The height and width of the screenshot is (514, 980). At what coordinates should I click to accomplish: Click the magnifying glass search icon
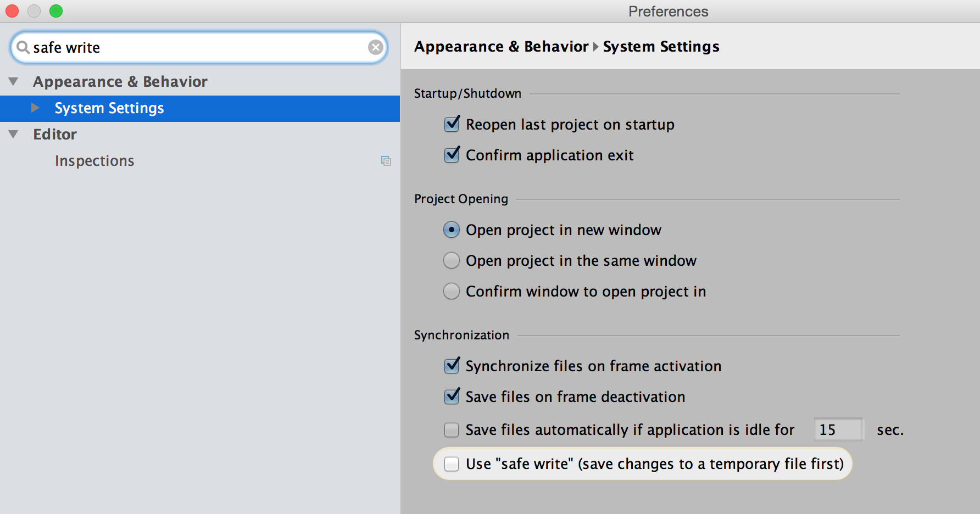pos(23,48)
